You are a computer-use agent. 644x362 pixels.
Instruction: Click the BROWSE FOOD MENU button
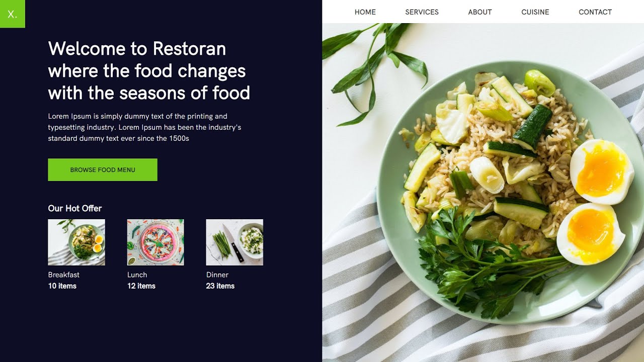[103, 170]
